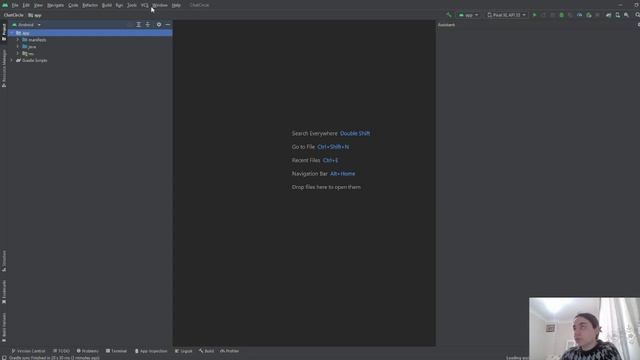Collapse the app module node arrow
Screen dimensions: 640x360
pos(12,33)
